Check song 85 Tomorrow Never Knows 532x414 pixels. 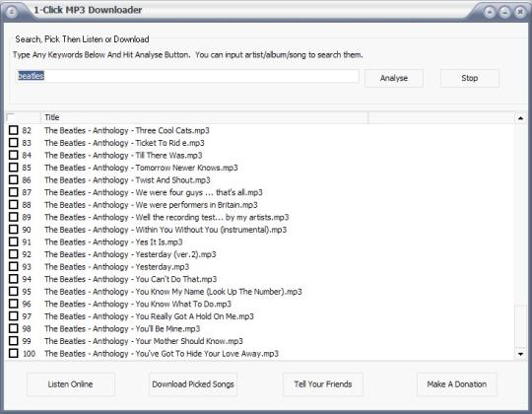[14, 168]
